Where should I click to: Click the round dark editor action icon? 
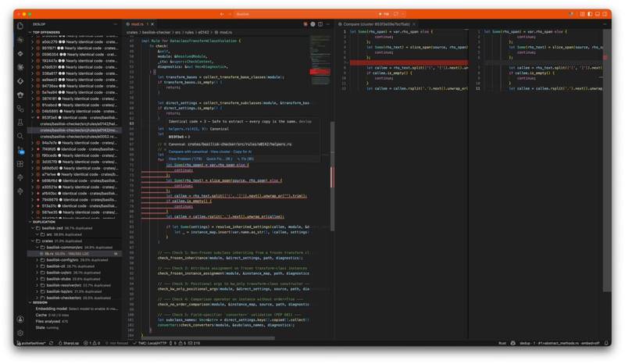313,24
